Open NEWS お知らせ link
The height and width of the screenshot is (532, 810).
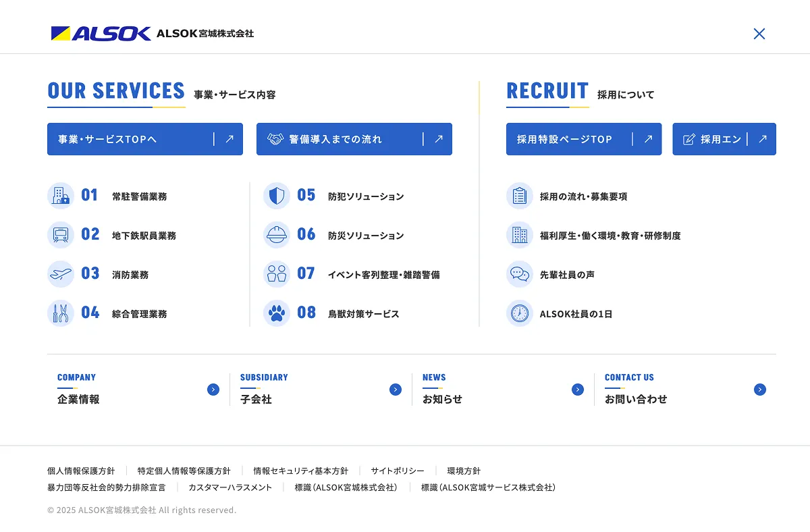coord(503,390)
